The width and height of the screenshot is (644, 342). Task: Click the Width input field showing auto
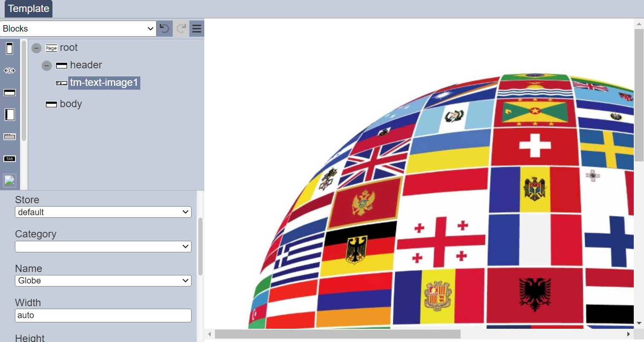[103, 316]
